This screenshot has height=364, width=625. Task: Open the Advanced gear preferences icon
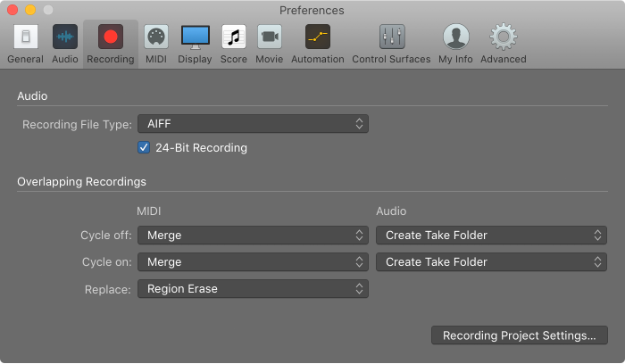pos(504,37)
